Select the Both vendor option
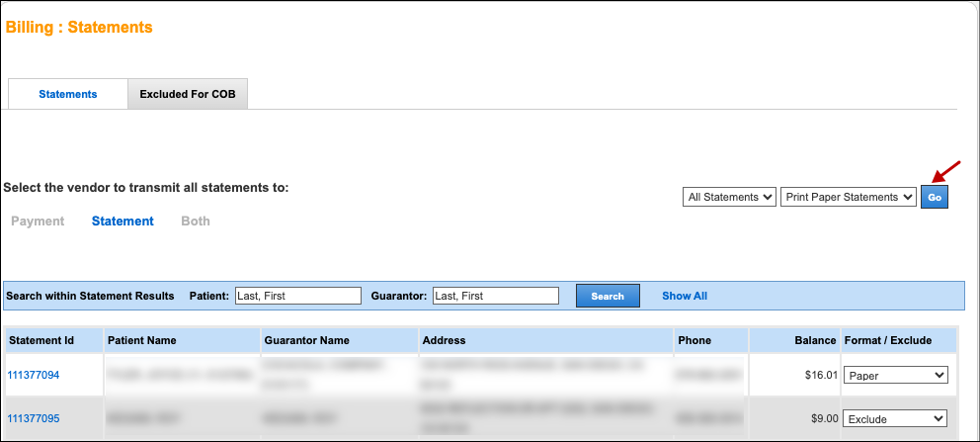Image resolution: width=980 pixels, height=442 pixels. (x=196, y=221)
